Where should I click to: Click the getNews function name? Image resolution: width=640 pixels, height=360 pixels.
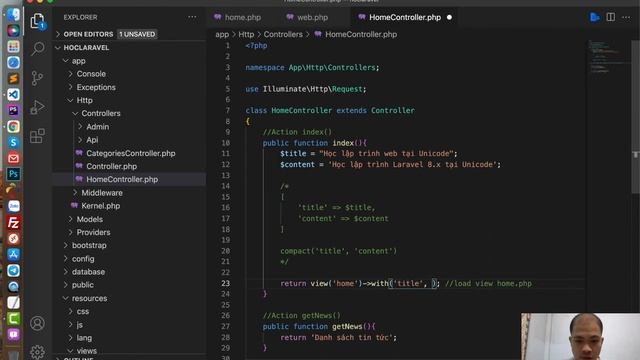click(x=347, y=327)
